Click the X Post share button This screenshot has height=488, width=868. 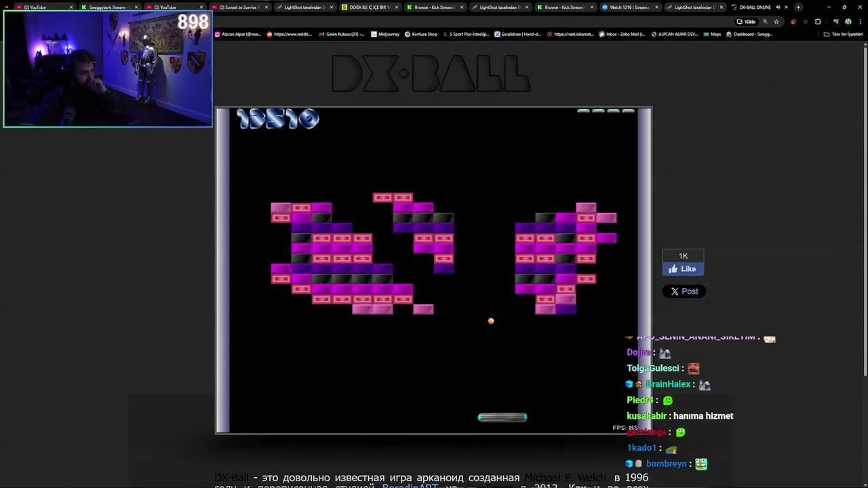pos(684,291)
